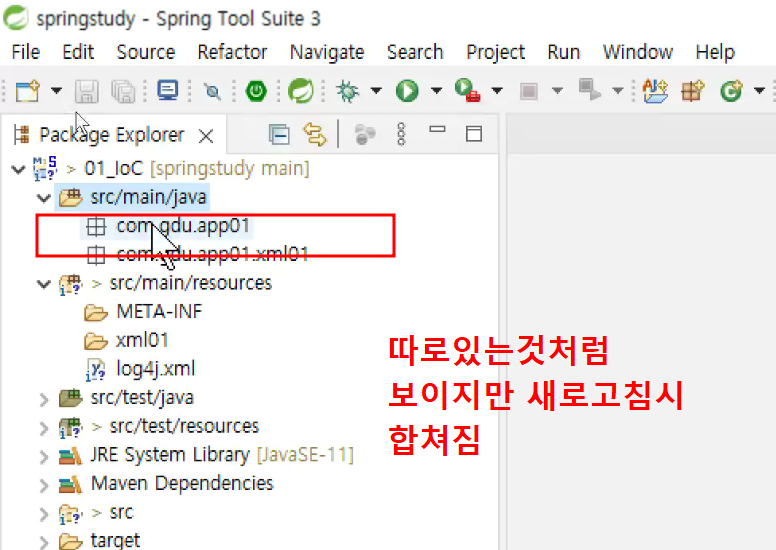Click the green power Relaunch icon
This screenshot has width=776, height=550.
256,91
